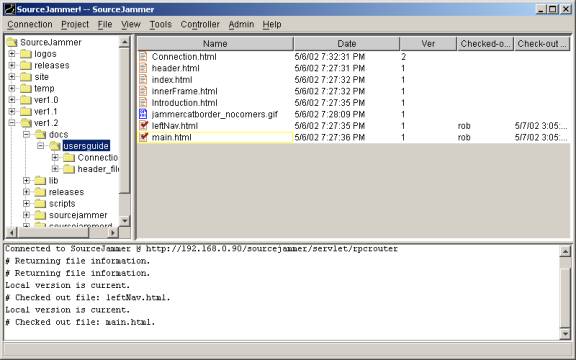Open the File menu
Screen dimensions: 576x360
coord(105,25)
